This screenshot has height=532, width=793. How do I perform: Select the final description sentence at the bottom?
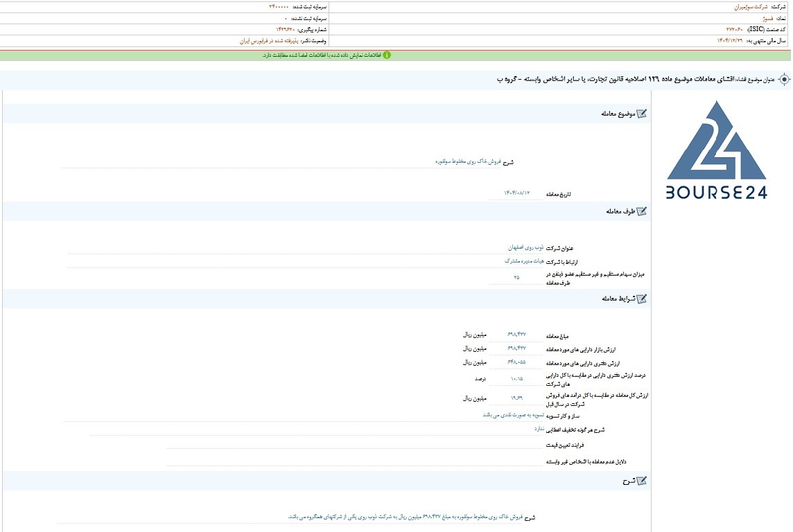[405, 517]
